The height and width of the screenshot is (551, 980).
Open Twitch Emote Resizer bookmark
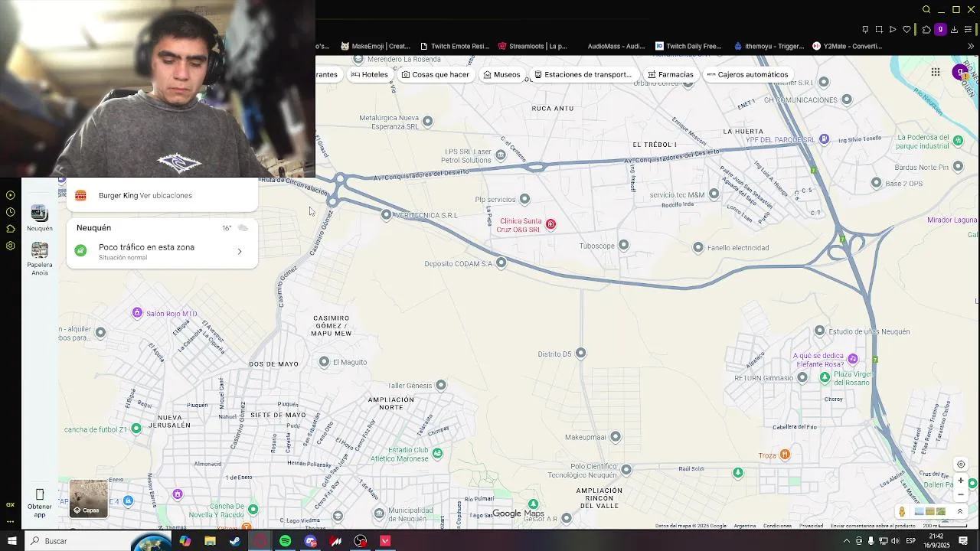coord(455,46)
